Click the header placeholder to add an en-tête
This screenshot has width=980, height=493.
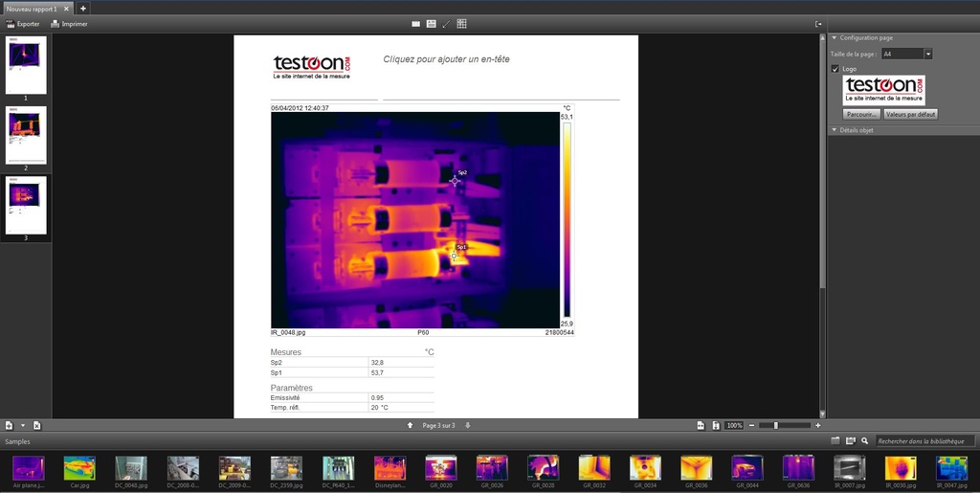click(x=446, y=59)
